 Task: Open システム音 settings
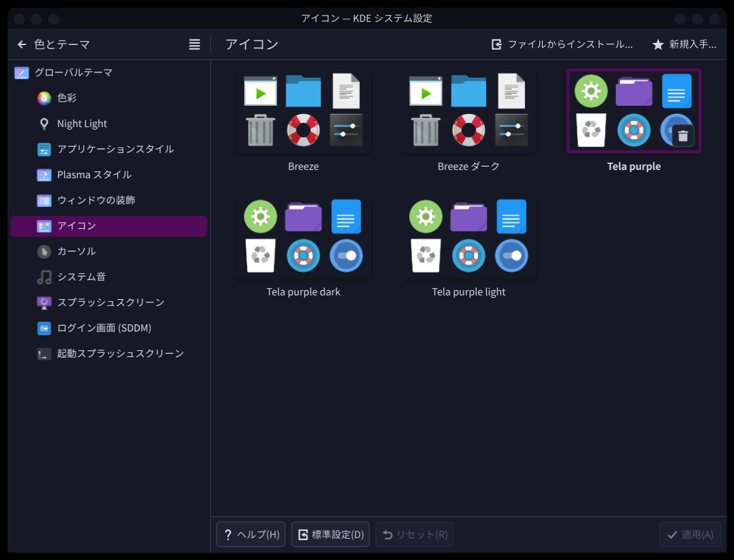109,277
